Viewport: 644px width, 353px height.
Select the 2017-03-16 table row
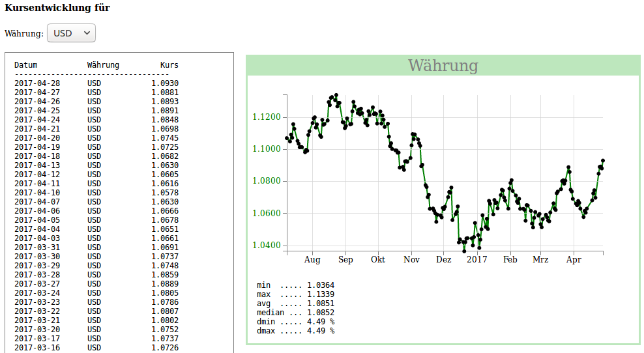(x=96, y=348)
